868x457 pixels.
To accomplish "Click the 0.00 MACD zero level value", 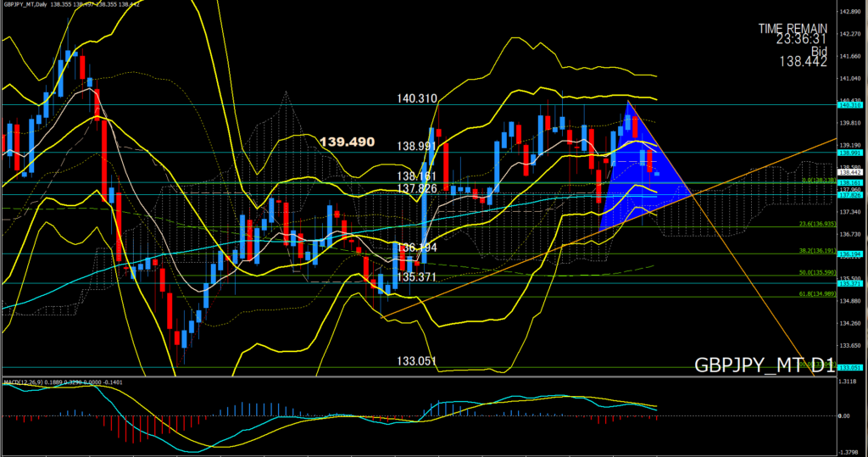I will [x=845, y=415].
